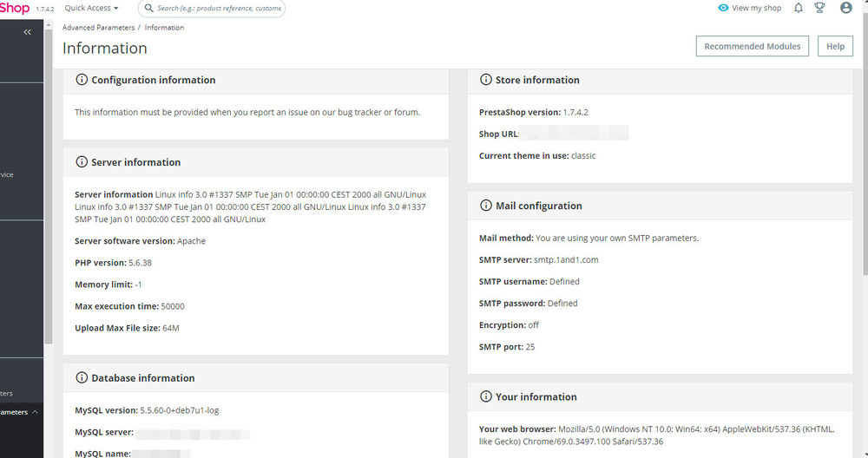Click into the product search field
This screenshot has height=458, width=868.
[x=217, y=8]
